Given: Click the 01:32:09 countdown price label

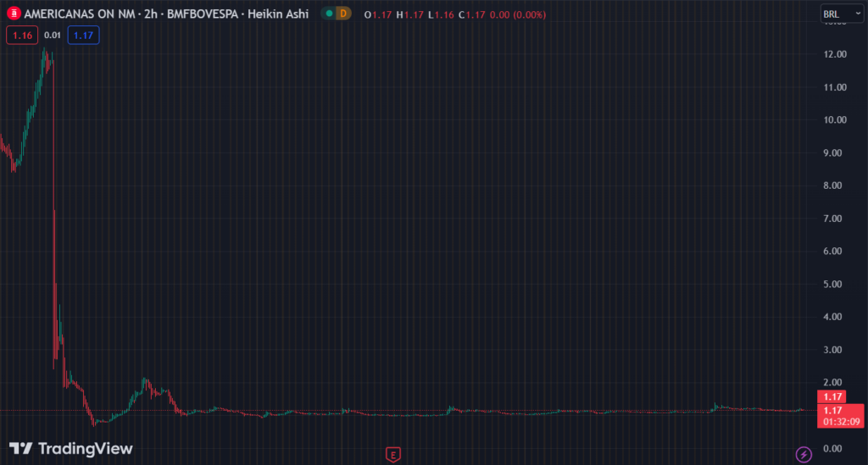Looking at the screenshot, I should pos(840,417).
